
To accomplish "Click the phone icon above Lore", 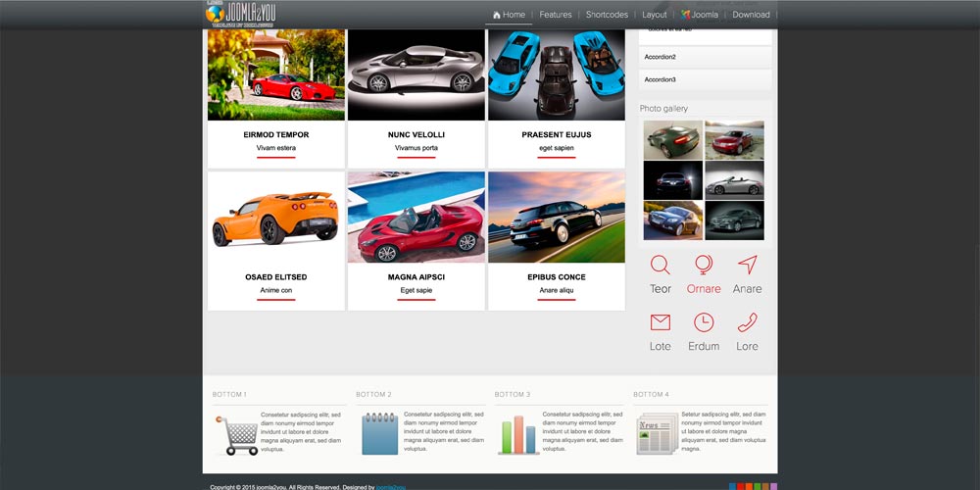I will tap(748, 322).
